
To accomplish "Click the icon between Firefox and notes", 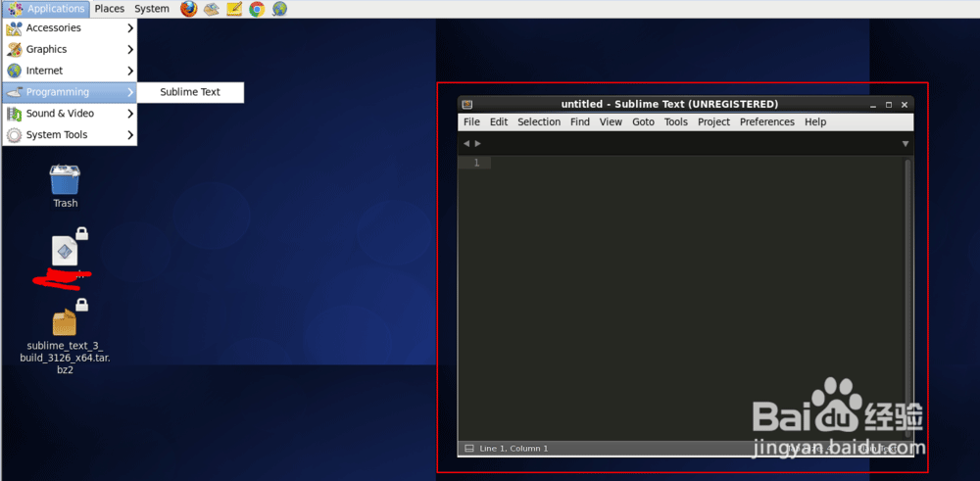I will coord(212,9).
